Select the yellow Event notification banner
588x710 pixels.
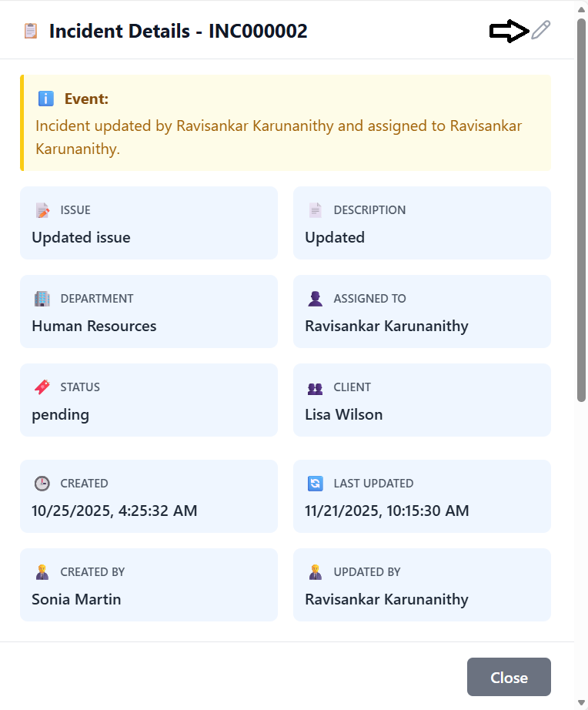pos(286,123)
